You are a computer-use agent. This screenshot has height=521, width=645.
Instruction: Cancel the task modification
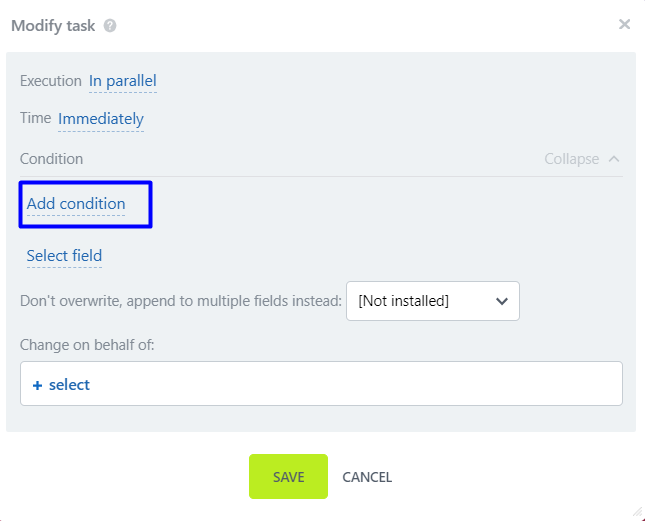367,477
